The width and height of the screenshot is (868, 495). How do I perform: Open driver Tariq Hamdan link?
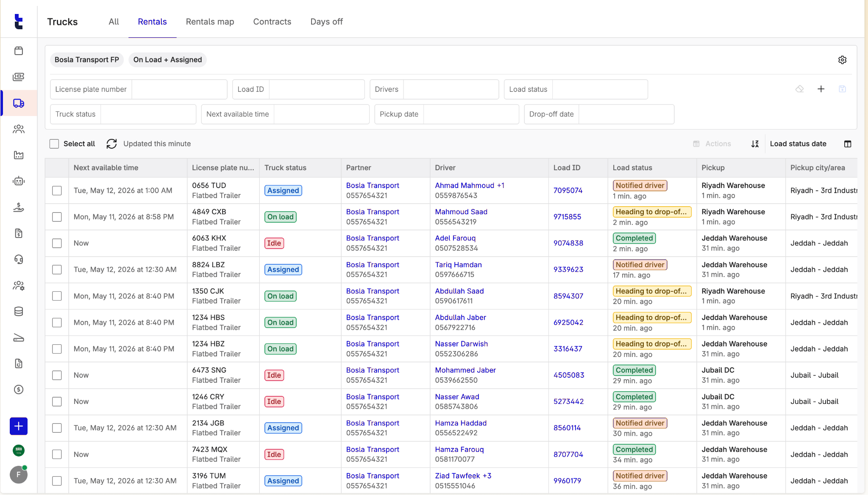point(458,265)
